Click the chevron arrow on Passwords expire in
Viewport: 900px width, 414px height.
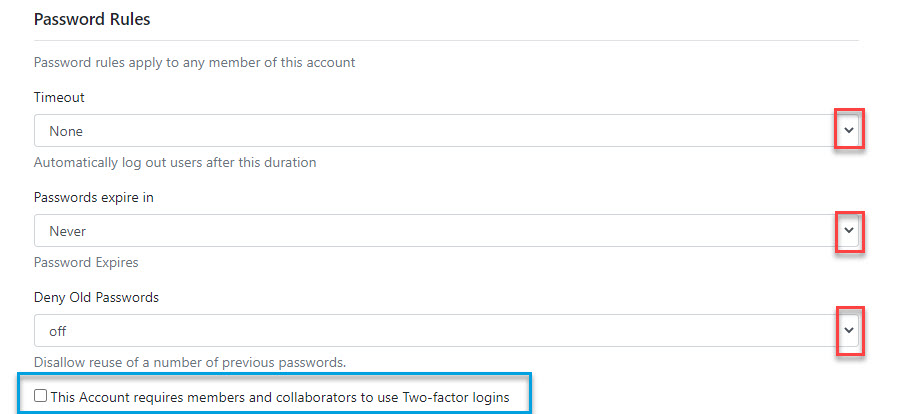(x=849, y=230)
